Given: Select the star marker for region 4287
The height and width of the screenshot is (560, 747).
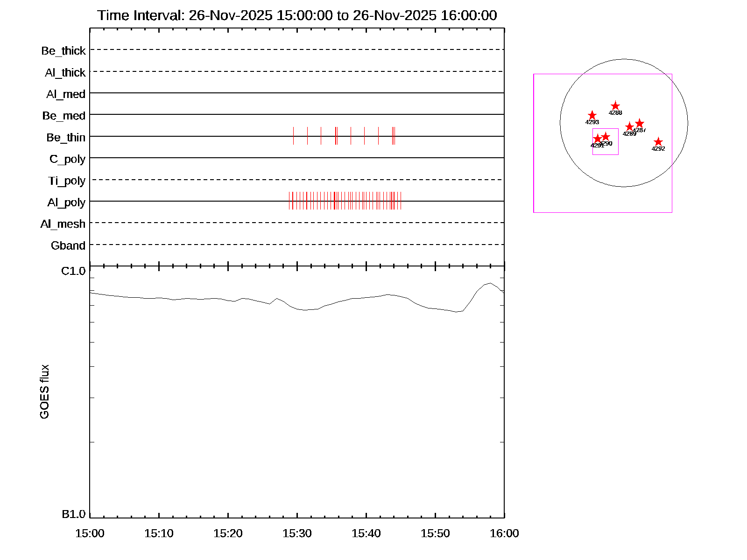Looking at the screenshot, I should click(x=640, y=123).
